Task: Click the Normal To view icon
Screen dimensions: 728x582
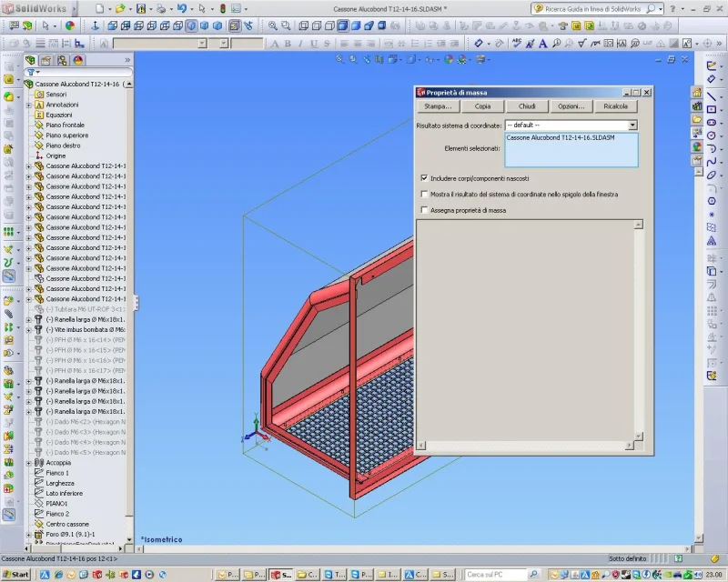Action: [95, 25]
